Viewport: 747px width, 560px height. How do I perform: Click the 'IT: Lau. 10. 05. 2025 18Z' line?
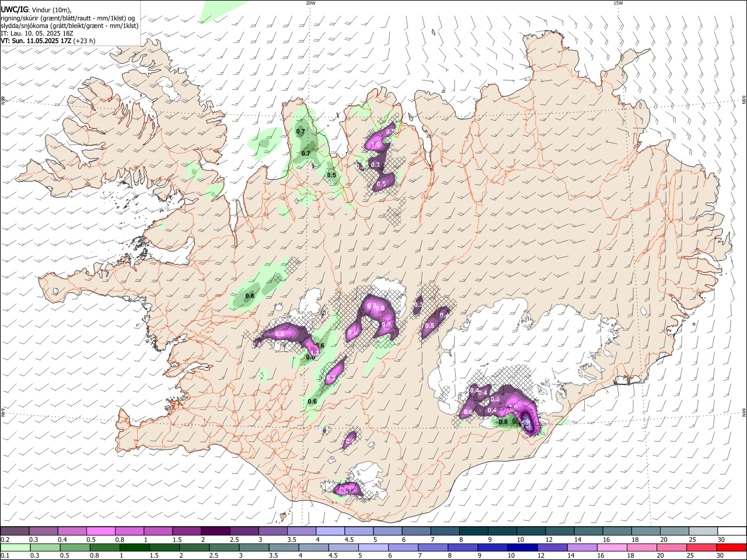(37, 33)
